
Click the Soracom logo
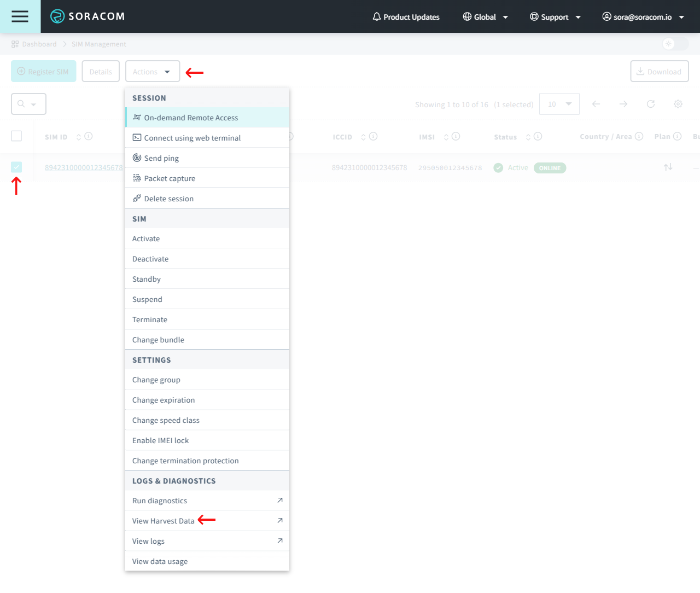point(87,16)
